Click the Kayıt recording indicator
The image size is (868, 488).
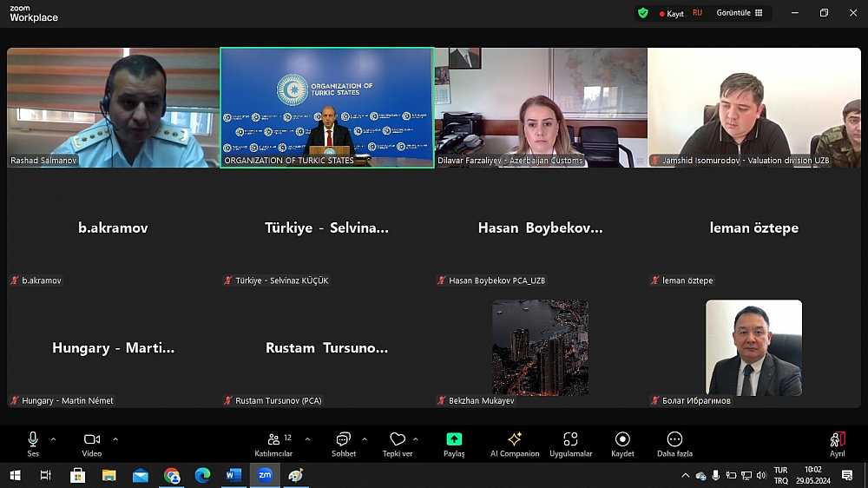pos(672,14)
